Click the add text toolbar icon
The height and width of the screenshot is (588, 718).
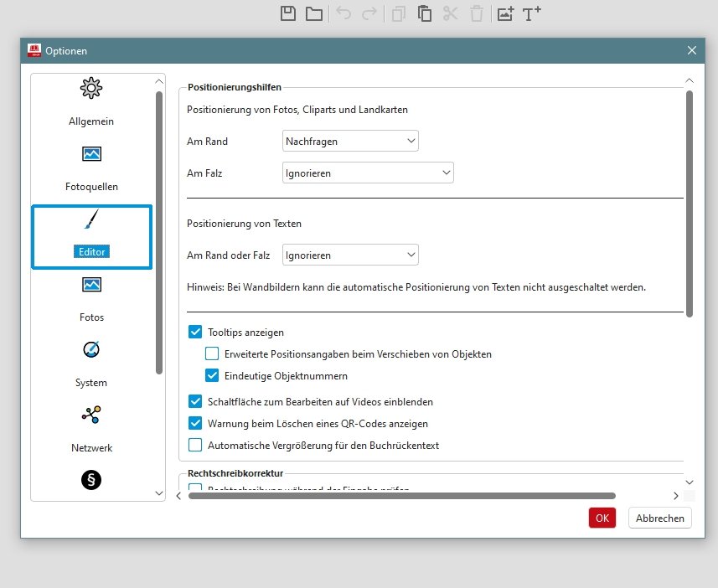pos(531,13)
